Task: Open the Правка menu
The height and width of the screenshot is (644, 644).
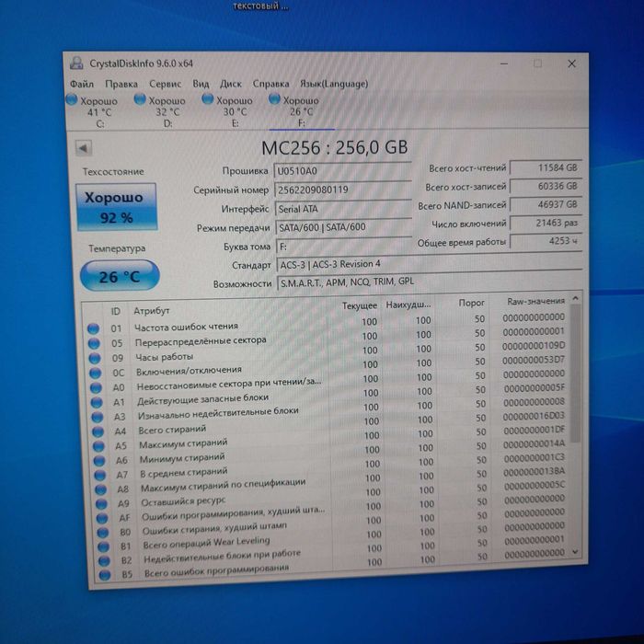Action: (121, 85)
